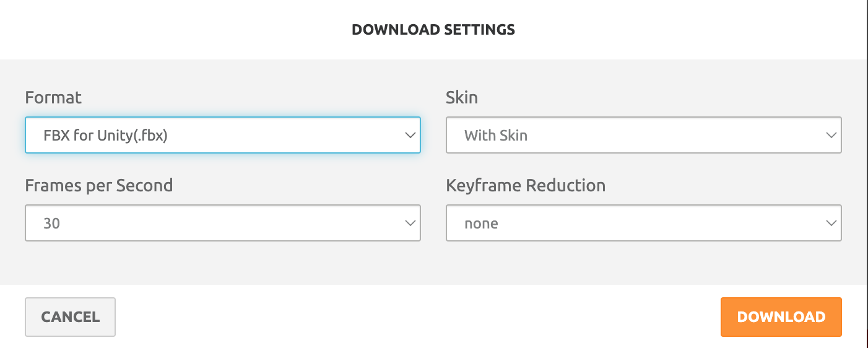The image size is (868, 348).
Task: Open the Skin combo box
Action: pyautogui.click(x=643, y=135)
